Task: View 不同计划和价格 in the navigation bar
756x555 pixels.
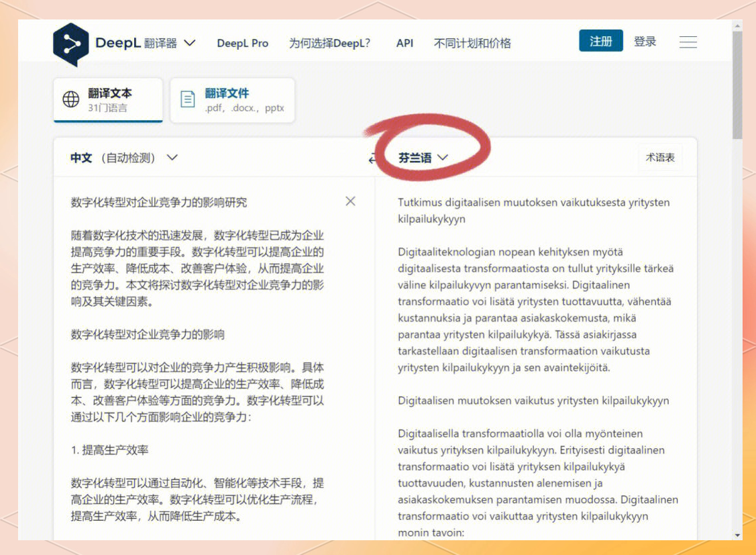Action: point(472,43)
